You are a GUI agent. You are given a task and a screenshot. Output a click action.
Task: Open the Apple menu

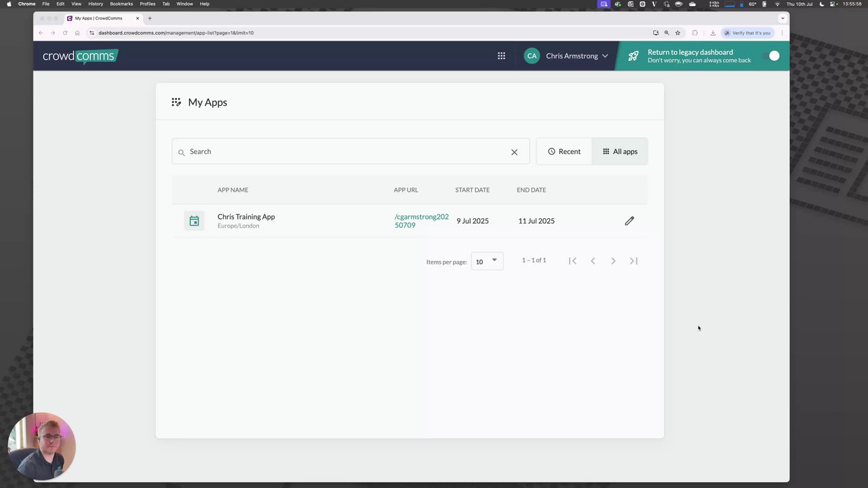point(9,4)
